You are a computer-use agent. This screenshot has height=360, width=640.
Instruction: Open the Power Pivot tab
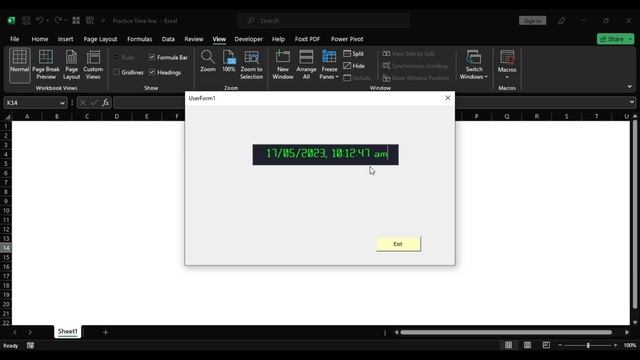[x=347, y=39]
